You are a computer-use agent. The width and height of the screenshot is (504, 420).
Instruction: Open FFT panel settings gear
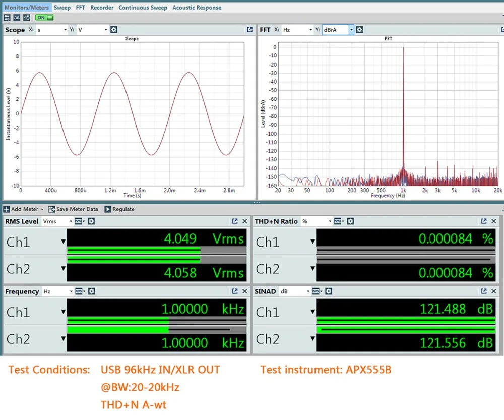tap(359, 30)
